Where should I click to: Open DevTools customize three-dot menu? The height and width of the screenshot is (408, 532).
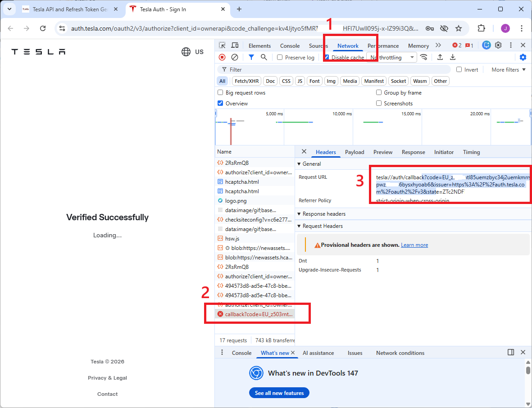click(511, 45)
